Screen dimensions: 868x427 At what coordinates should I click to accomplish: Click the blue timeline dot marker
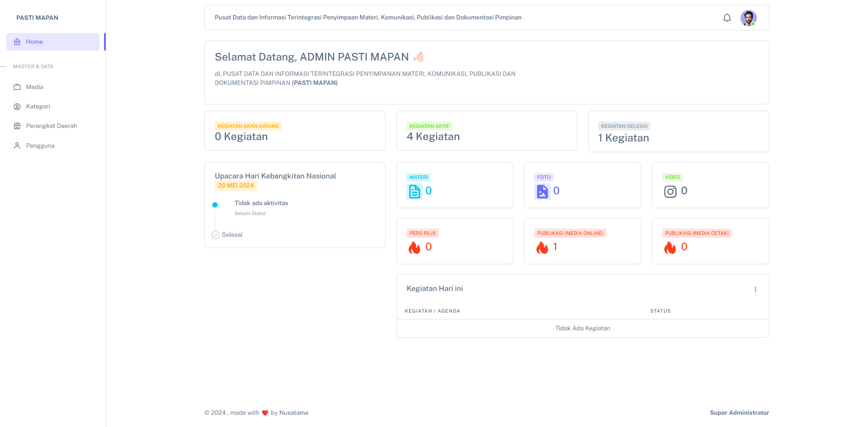[x=215, y=205]
